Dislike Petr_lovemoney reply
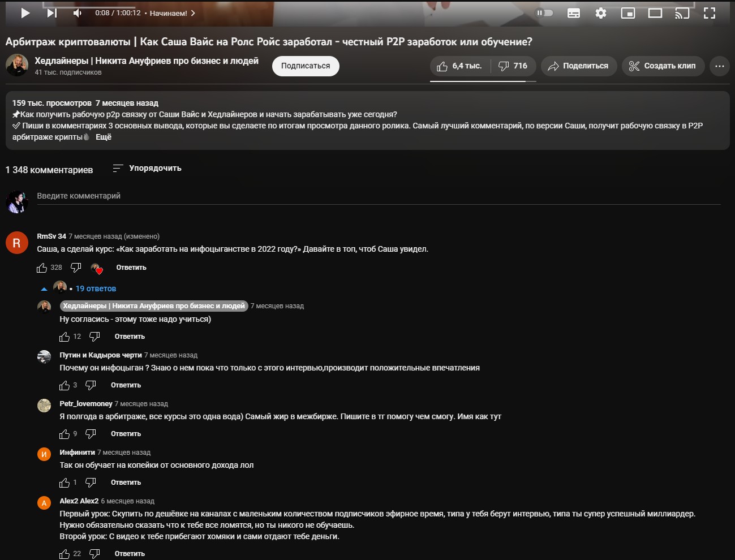 pyautogui.click(x=91, y=434)
